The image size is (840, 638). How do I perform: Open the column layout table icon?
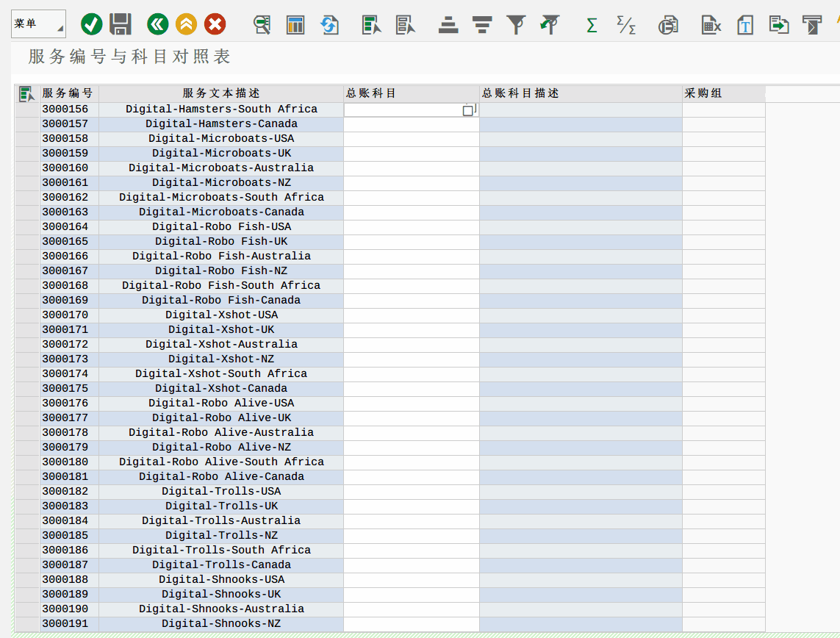[295, 25]
